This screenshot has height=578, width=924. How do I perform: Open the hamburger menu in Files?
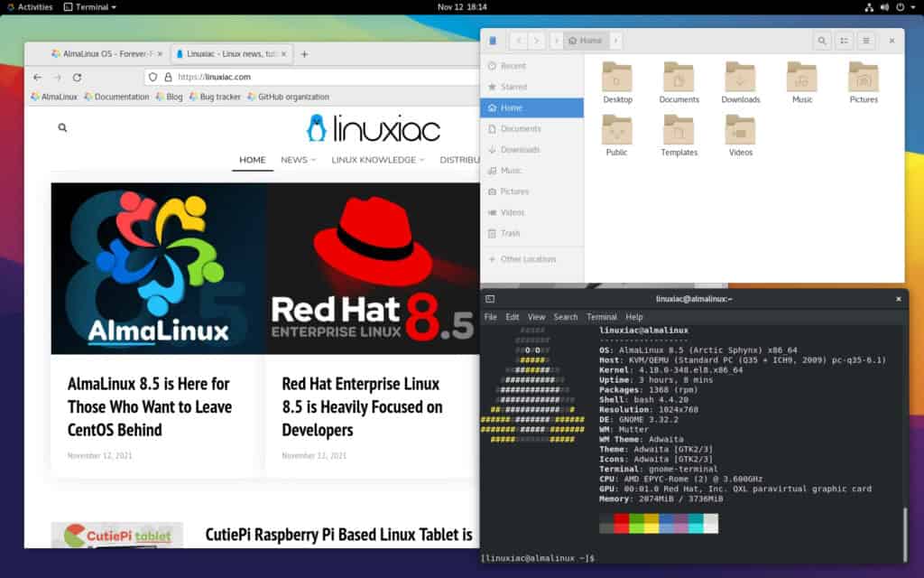[x=865, y=41]
